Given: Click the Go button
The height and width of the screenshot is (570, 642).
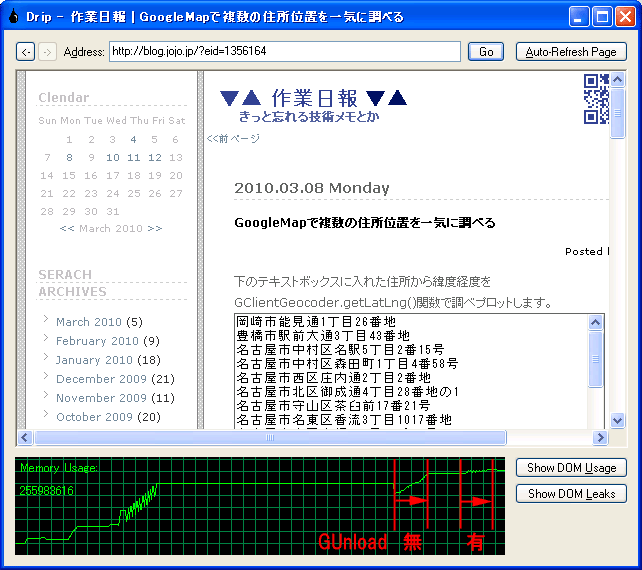Looking at the screenshot, I should pos(486,52).
